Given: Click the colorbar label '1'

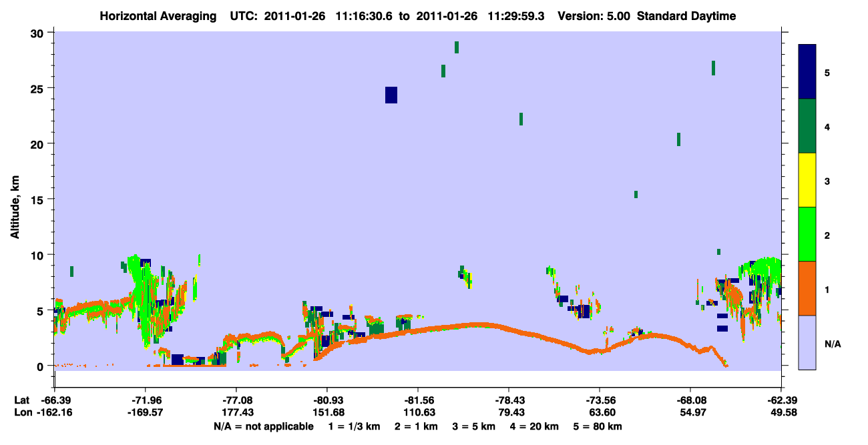Looking at the screenshot, I should click(x=827, y=289).
